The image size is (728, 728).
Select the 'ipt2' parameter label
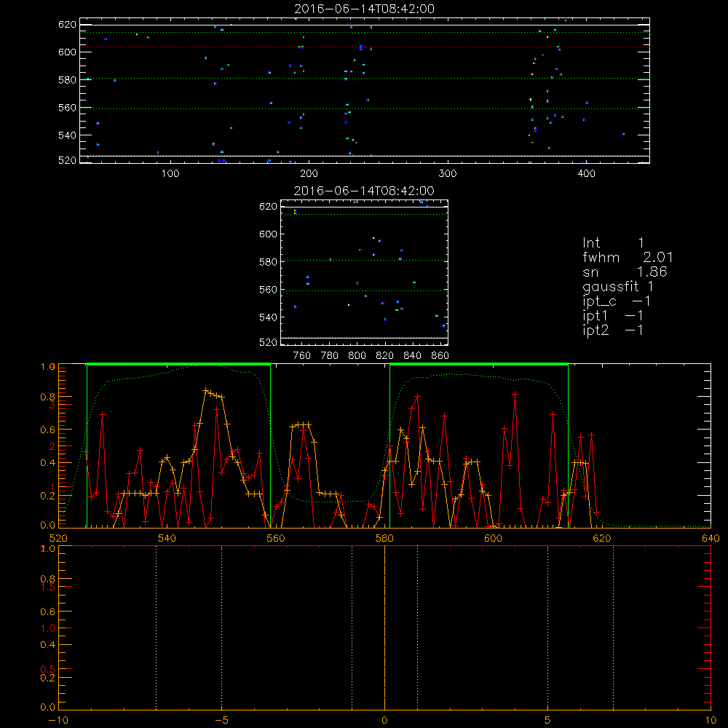click(x=596, y=331)
